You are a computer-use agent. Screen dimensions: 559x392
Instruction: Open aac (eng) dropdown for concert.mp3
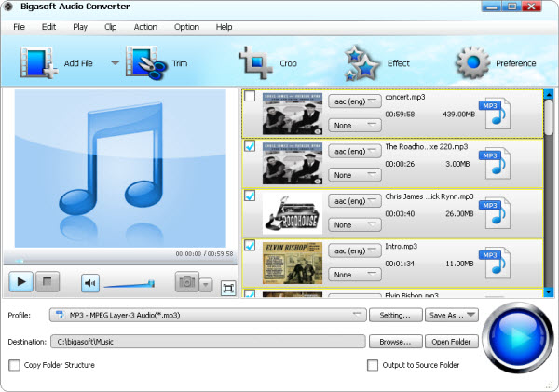(355, 101)
